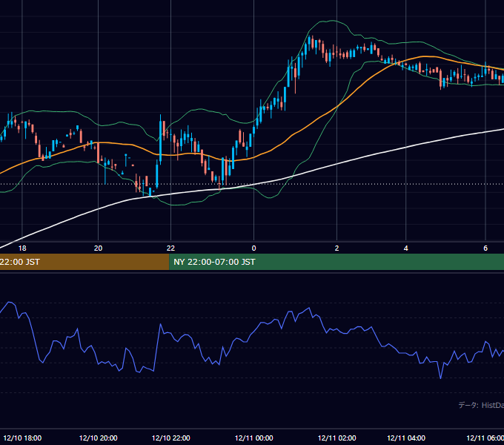Click the 12/11 04:00 date label
Screen dimensions: 504x445
406,438
